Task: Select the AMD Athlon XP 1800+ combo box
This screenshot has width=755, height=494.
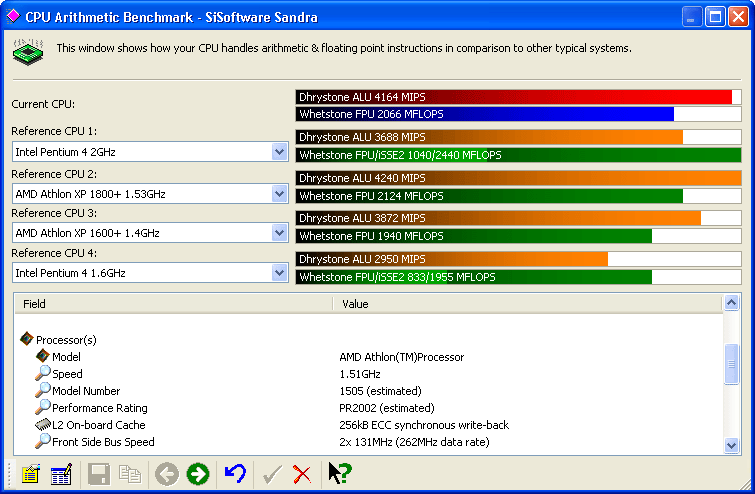Action: pos(150,194)
